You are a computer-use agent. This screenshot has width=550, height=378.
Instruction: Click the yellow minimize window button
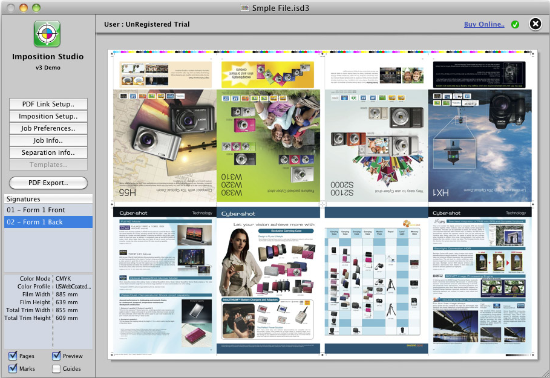tap(24, 8)
